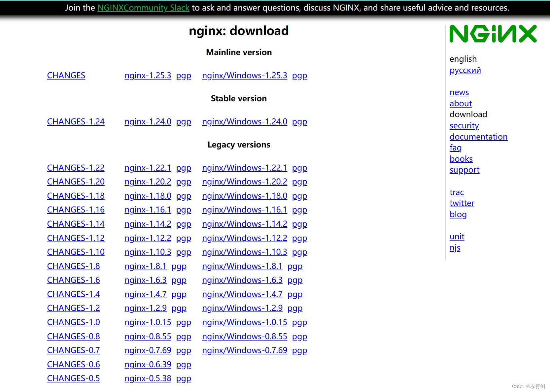Open CHANGES-1.0 legacy changelog
Screen dimensions: 550x392
73,322
